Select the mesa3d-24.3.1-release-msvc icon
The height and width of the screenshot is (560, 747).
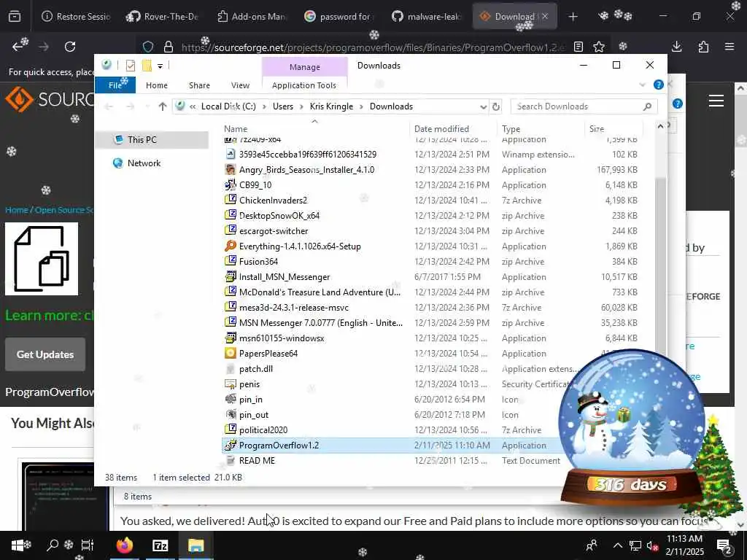(x=230, y=307)
